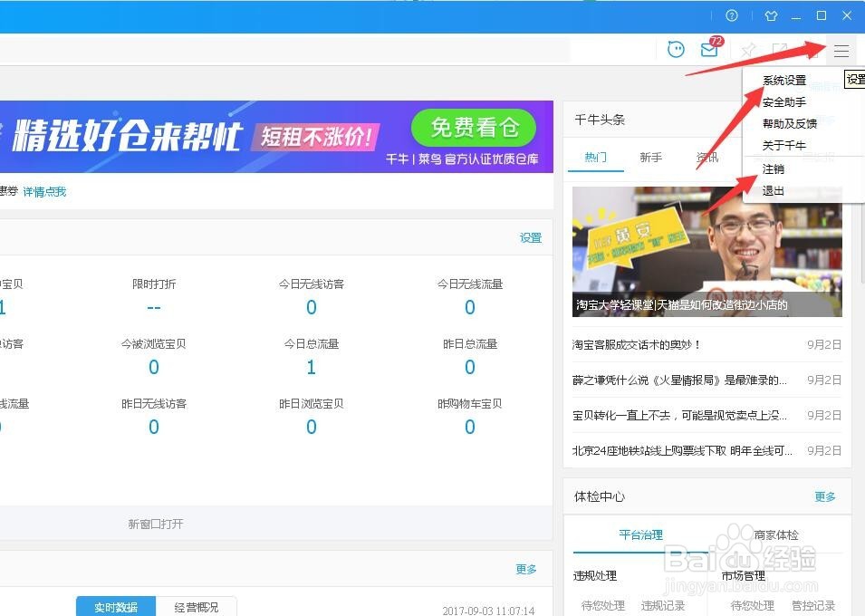
Task: Click the 昨日浏览宝贝 value
Action: pyautogui.click(x=312, y=427)
